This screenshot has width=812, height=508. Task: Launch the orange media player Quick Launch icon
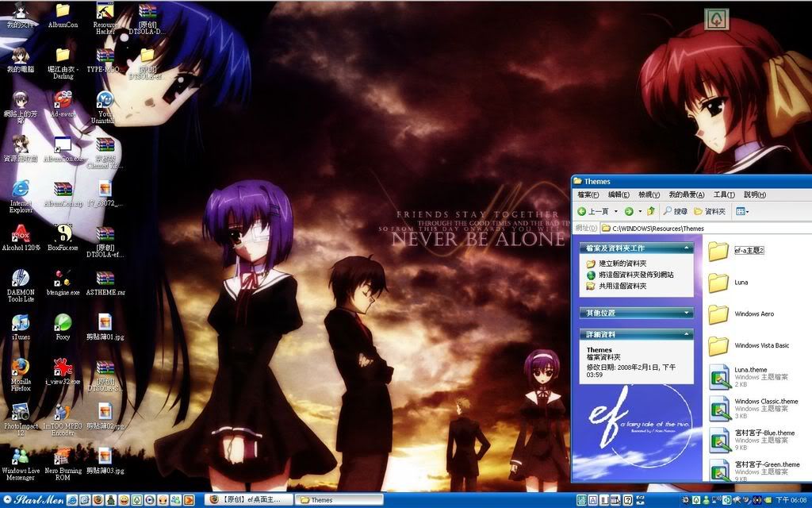(x=189, y=500)
